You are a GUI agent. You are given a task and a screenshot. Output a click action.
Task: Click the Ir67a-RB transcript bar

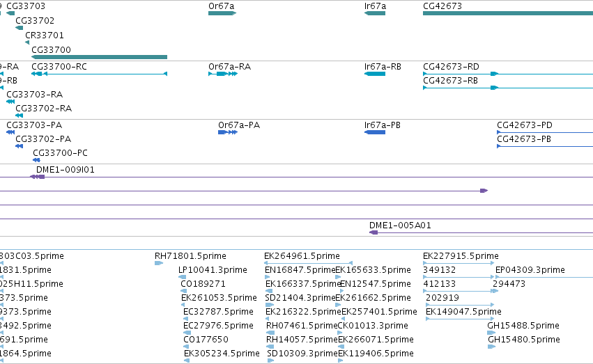[375, 74]
